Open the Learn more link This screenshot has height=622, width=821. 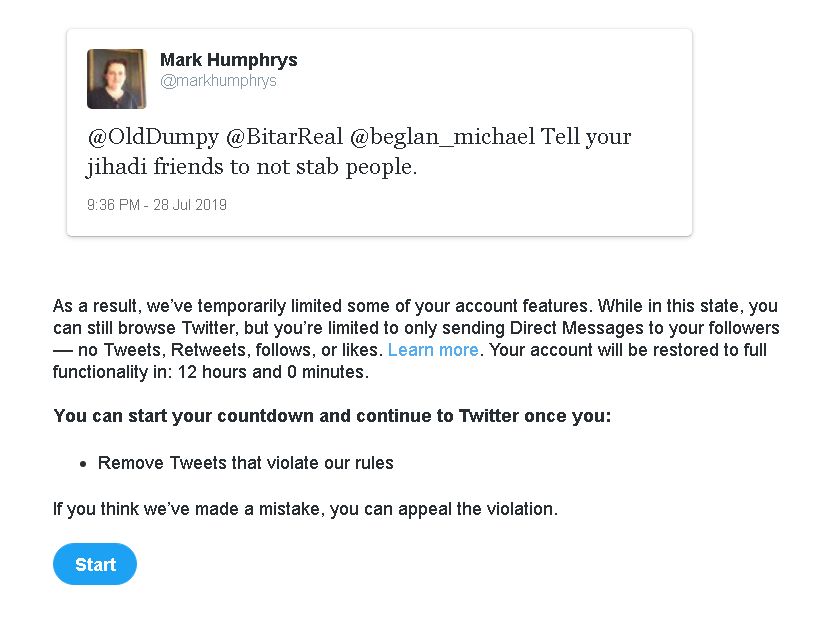433,350
